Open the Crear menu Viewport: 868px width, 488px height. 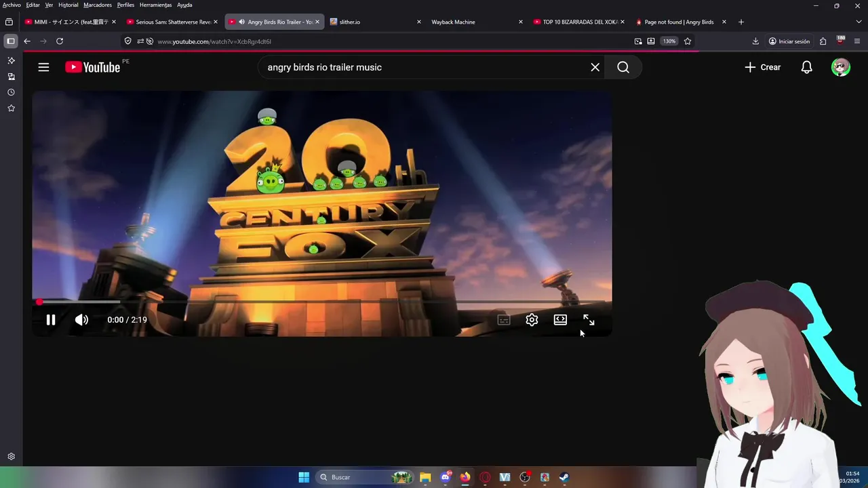click(x=762, y=67)
